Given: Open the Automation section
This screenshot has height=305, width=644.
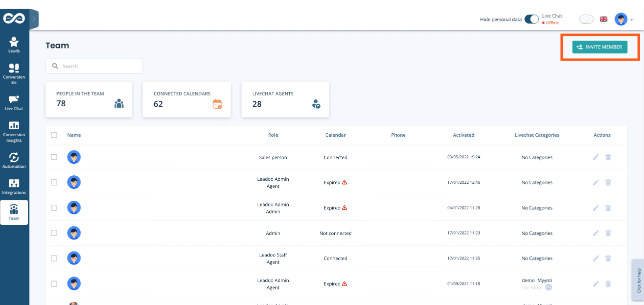Looking at the screenshot, I should 14,160.
